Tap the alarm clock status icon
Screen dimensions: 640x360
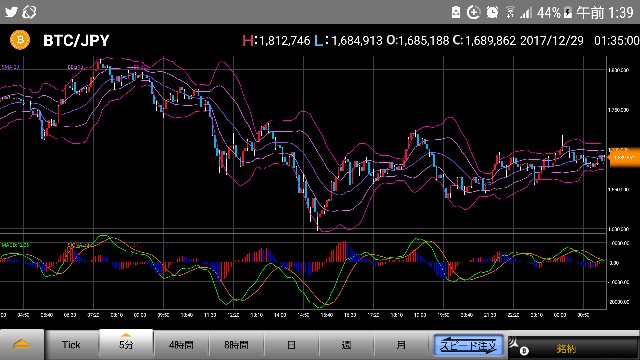(493, 12)
